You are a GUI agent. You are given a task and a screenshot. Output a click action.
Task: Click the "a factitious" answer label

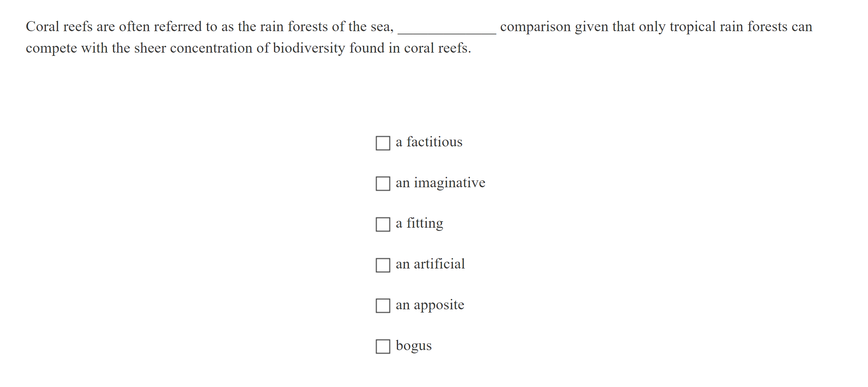coord(428,142)
